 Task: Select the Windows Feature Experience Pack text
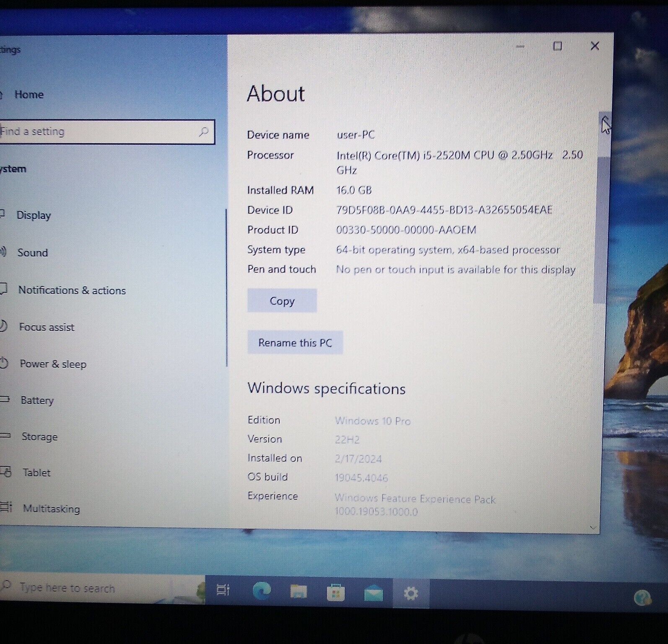[x=415, y=505]
